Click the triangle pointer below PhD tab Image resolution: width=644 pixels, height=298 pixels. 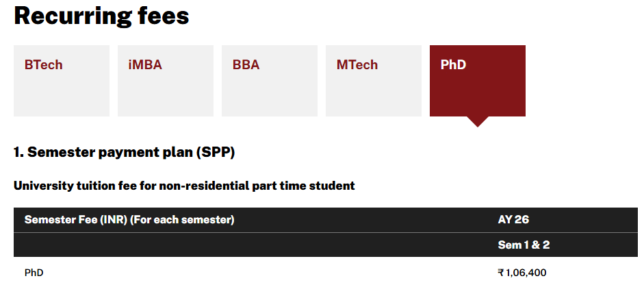tap(478, 122)
